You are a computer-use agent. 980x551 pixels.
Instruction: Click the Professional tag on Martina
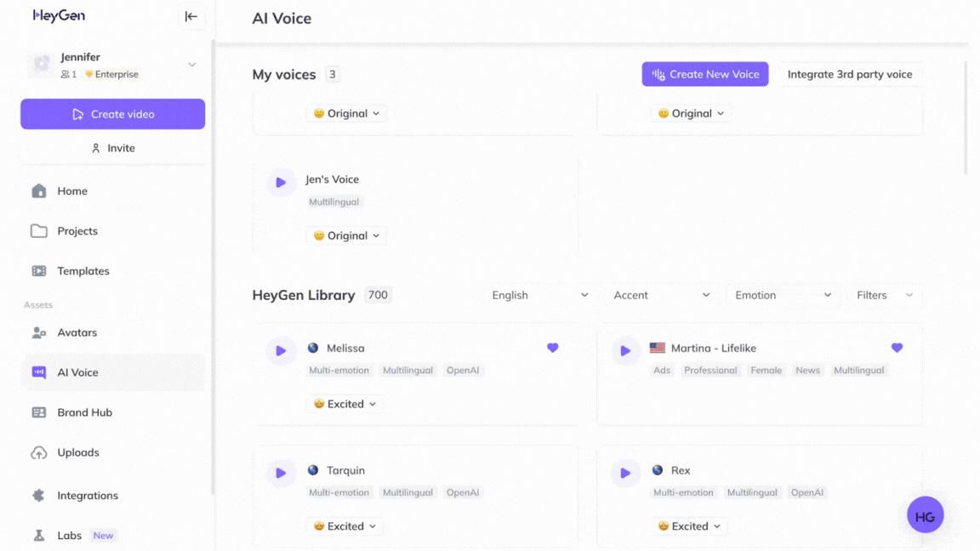coord(710,371)
